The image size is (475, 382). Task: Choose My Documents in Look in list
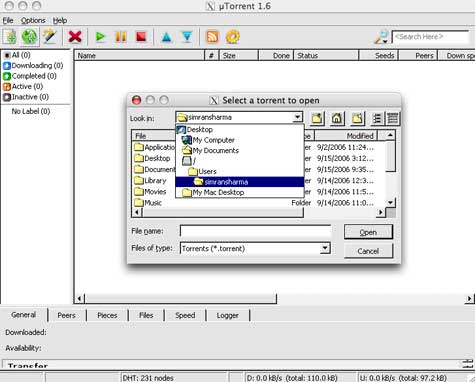[x=240, y=151]
